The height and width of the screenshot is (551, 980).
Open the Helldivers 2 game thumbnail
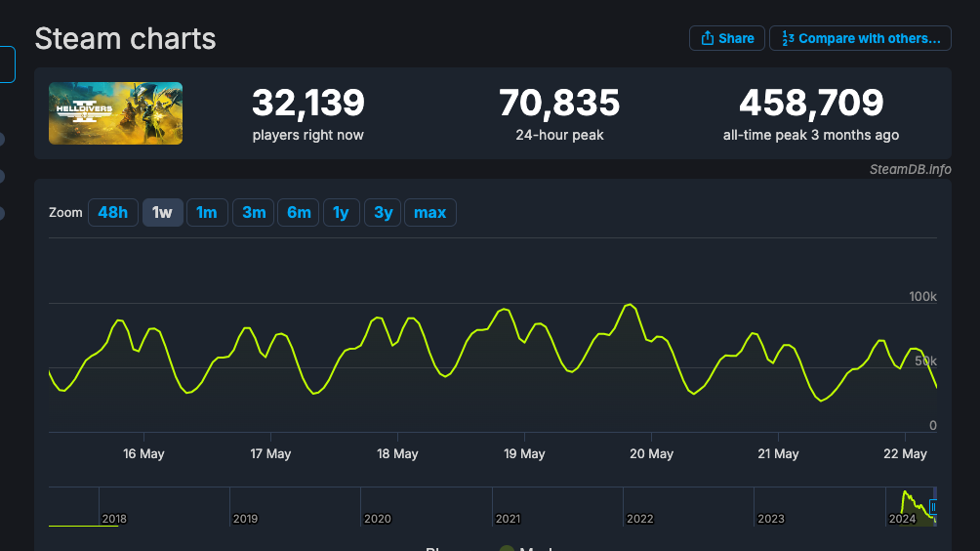coord(115,113)
